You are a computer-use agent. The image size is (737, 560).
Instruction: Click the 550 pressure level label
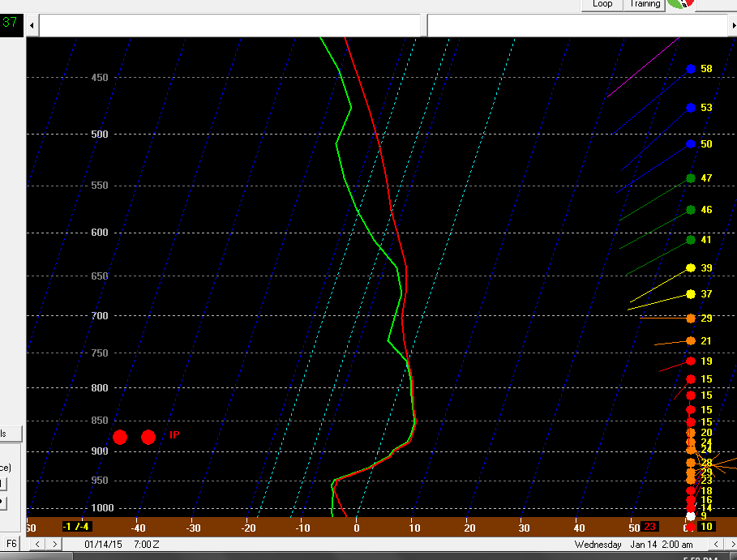(99, 186)
